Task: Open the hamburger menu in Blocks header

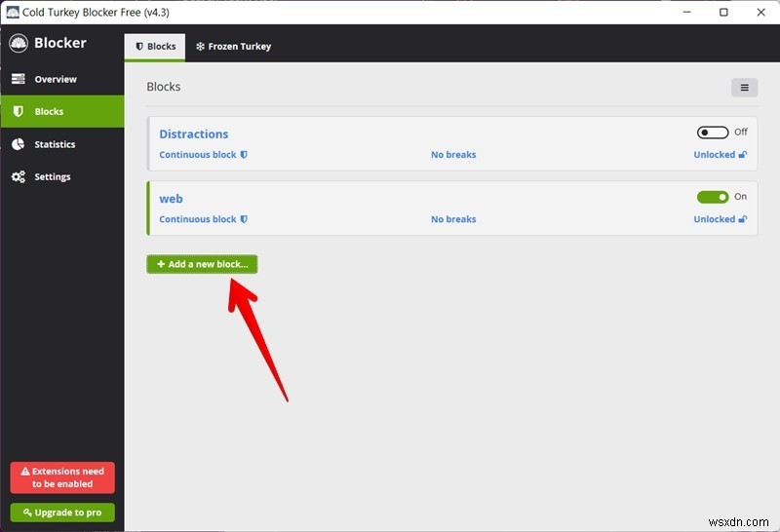Action: [744, 88]
